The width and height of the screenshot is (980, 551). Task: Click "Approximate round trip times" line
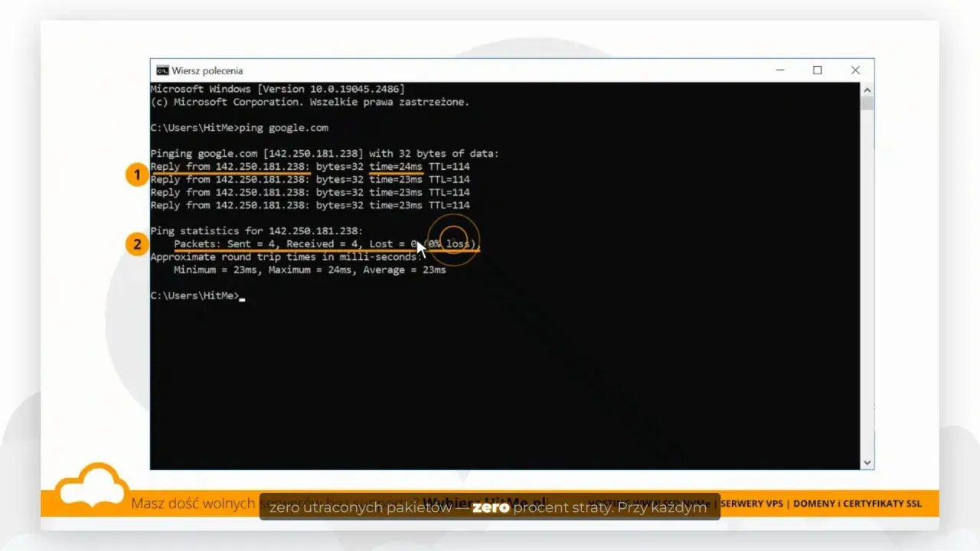pos(286,257)
